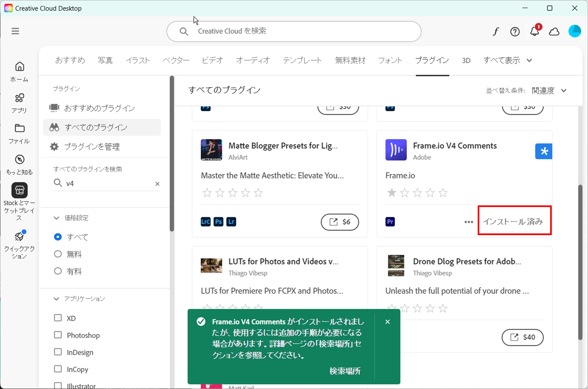Screen dimensions: 588x389
Task: Select the 有料 price radio button
Action: point(58,271)
